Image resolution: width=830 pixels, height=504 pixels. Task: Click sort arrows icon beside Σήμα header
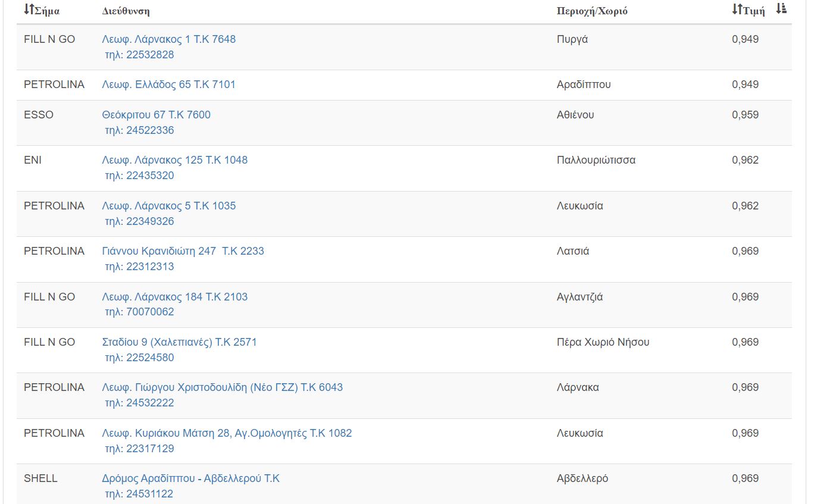pos(29,10)
